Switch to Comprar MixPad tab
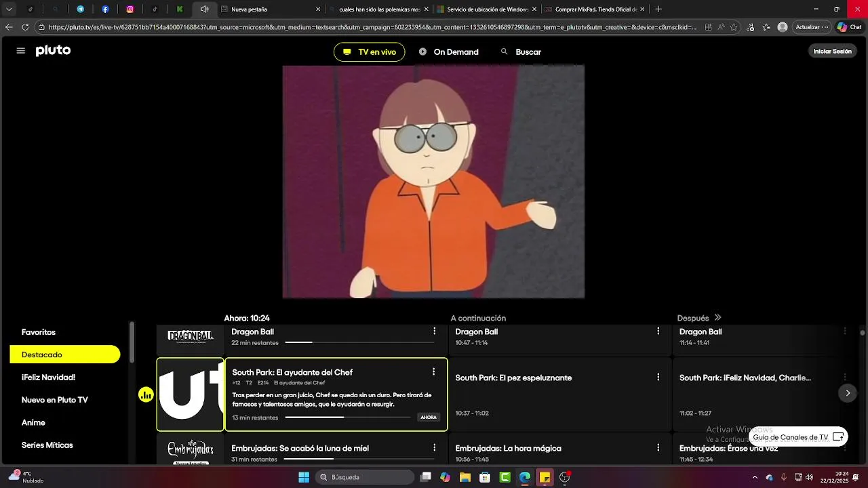The width and height of the screenshot is (868, 488). pos(595,9)
